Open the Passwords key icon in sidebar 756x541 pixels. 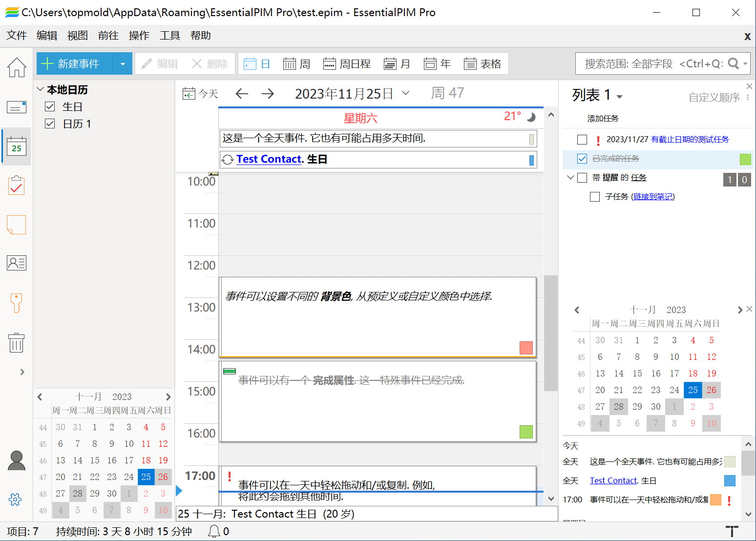17,303
